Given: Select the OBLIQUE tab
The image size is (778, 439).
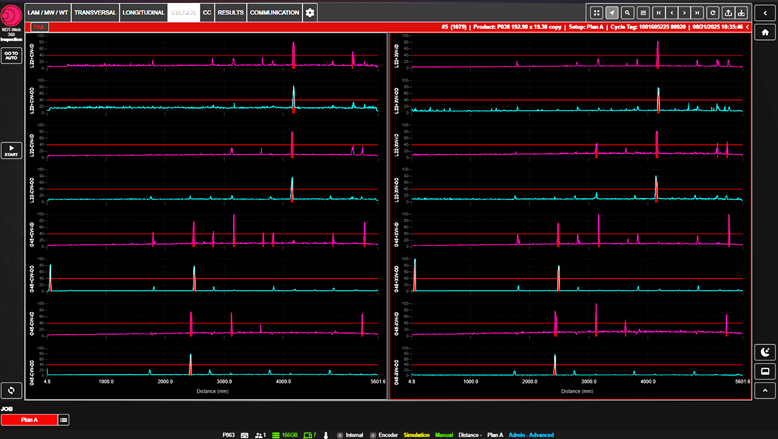Looking at the screenshot, I should [184, 12].
